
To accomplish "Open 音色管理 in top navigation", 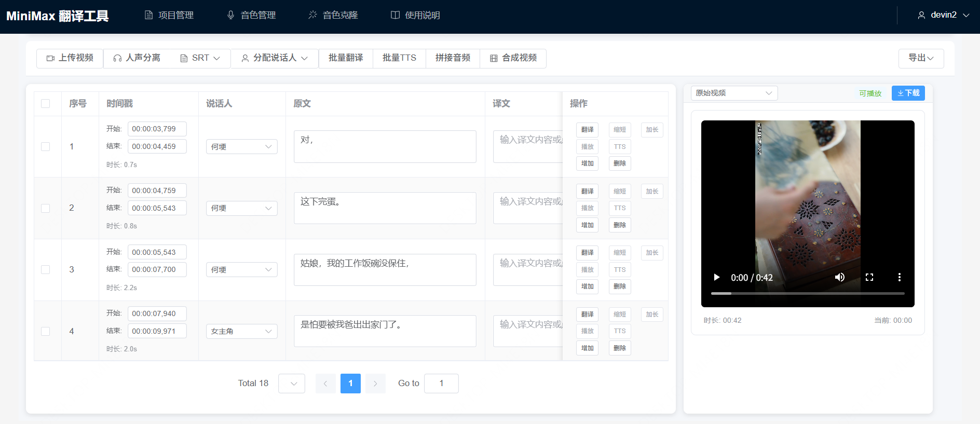I will (x=251, y=15).
